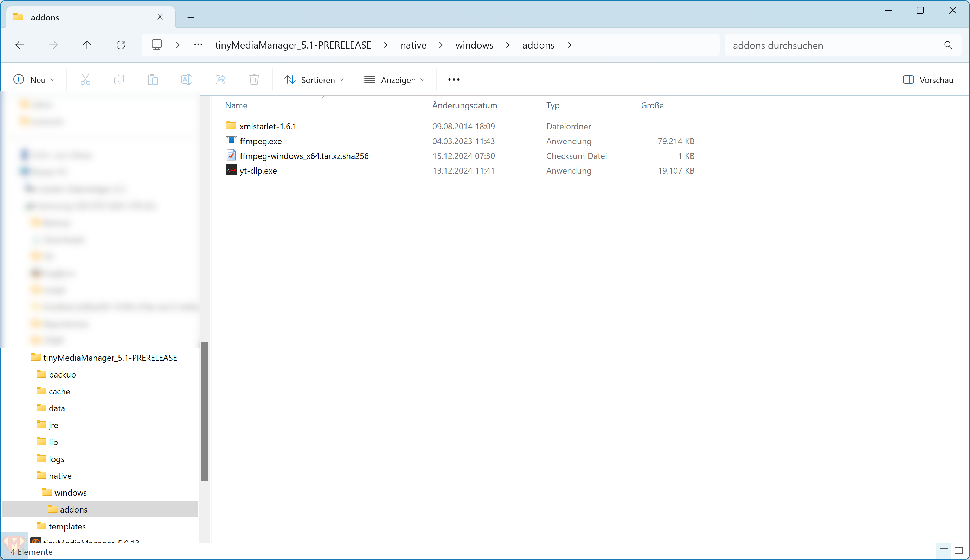The width and height of the screenshot is (970, 560).
Task: Sort by the Änderungsdatum column header
Action: (x=464, y=105)
